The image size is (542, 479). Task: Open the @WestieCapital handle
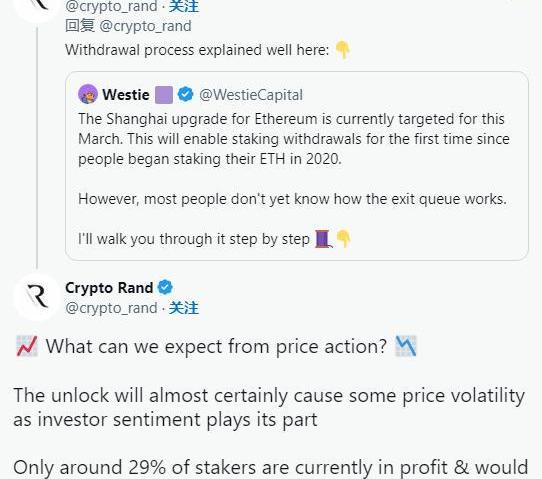[x=251, y=95]
